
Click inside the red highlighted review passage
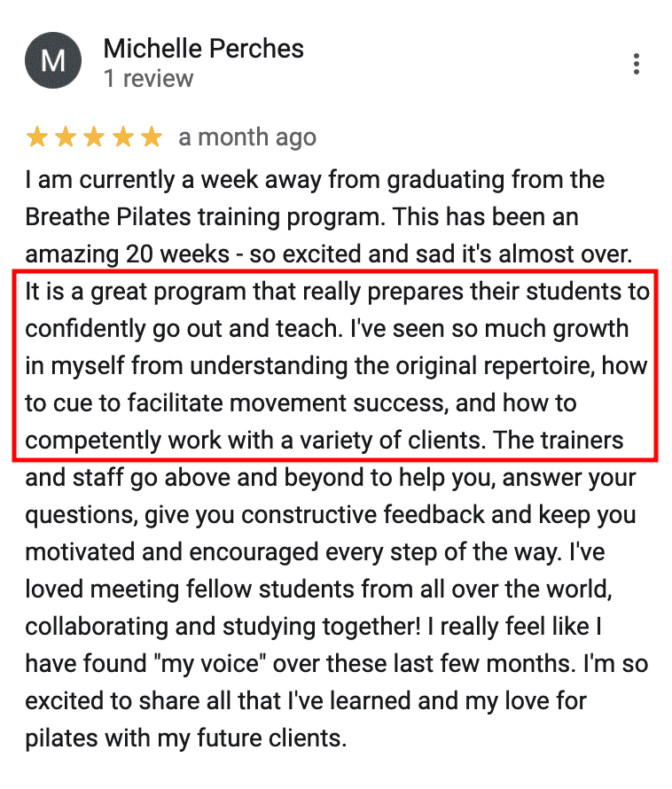[335, 365]
